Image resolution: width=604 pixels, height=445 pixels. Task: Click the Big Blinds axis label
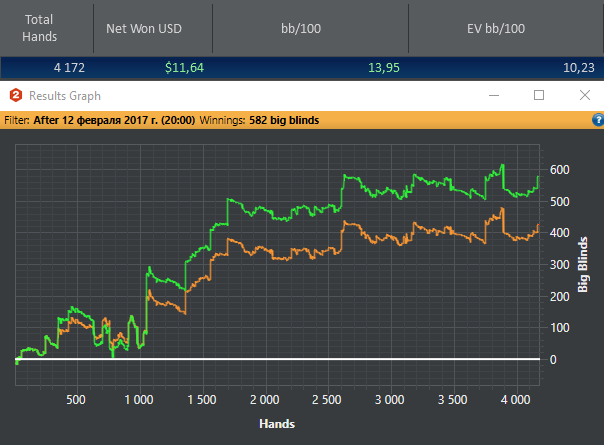583,264
